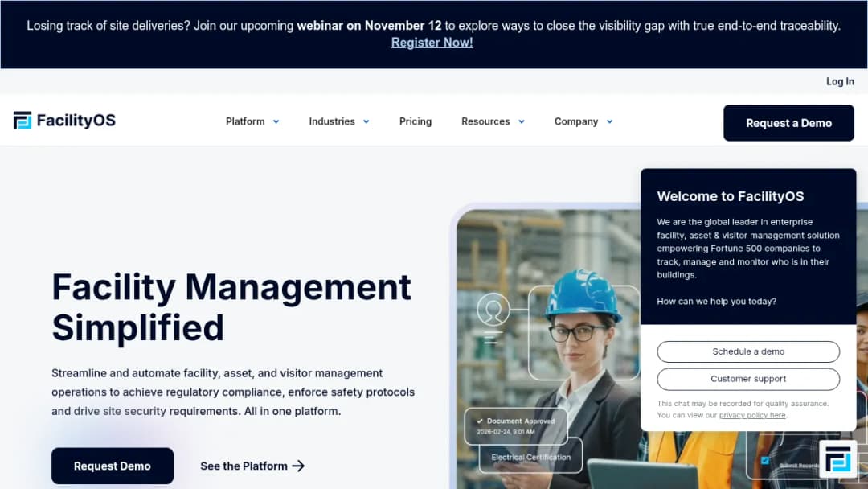
Task: Open the Resources navigation item
Action: click(485, 121)
